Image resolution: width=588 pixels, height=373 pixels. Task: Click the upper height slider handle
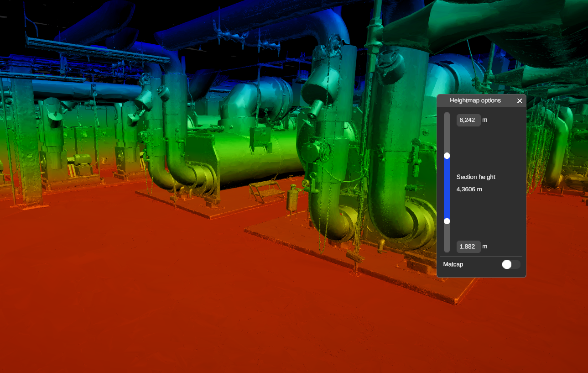(447, 156)
